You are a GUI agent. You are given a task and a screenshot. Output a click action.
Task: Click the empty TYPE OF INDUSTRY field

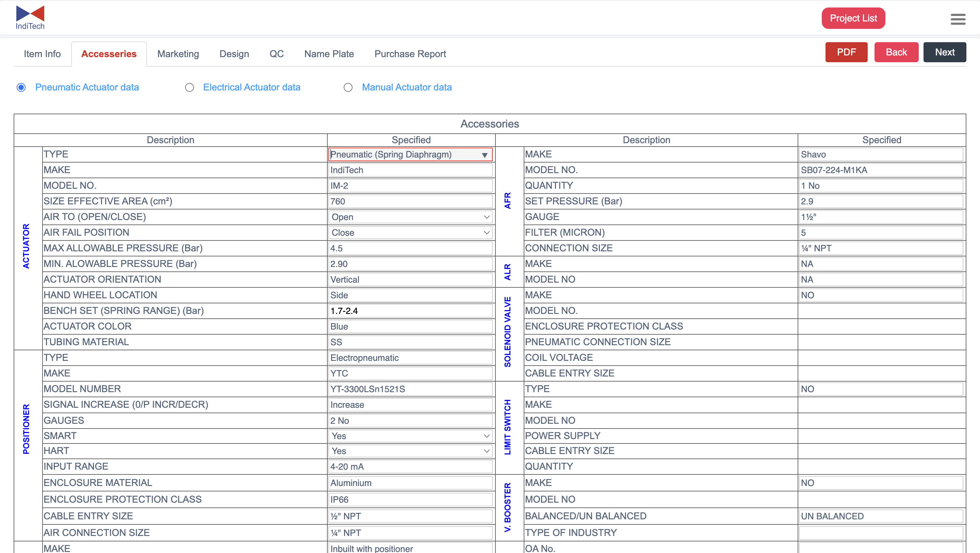click(881, 533)
